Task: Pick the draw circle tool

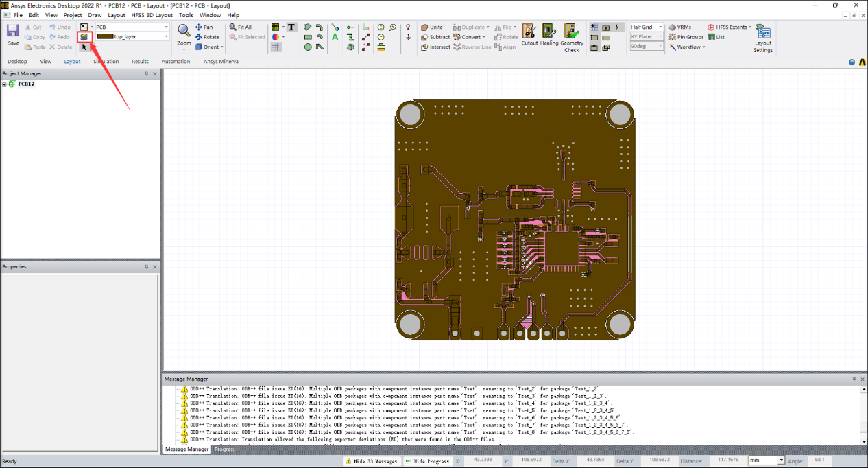Action: 308,47
